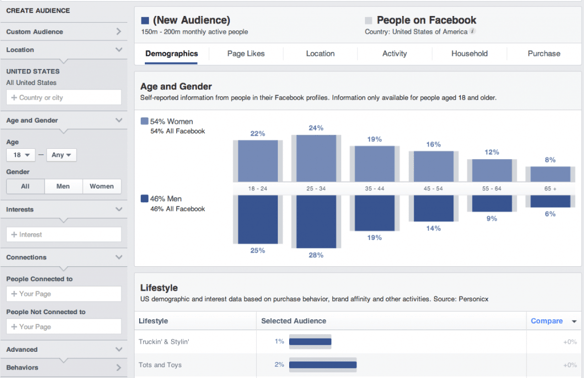Switch to the Page Likes tab
The width and height of the screenshot is (584, 378).
pos(246,54)
